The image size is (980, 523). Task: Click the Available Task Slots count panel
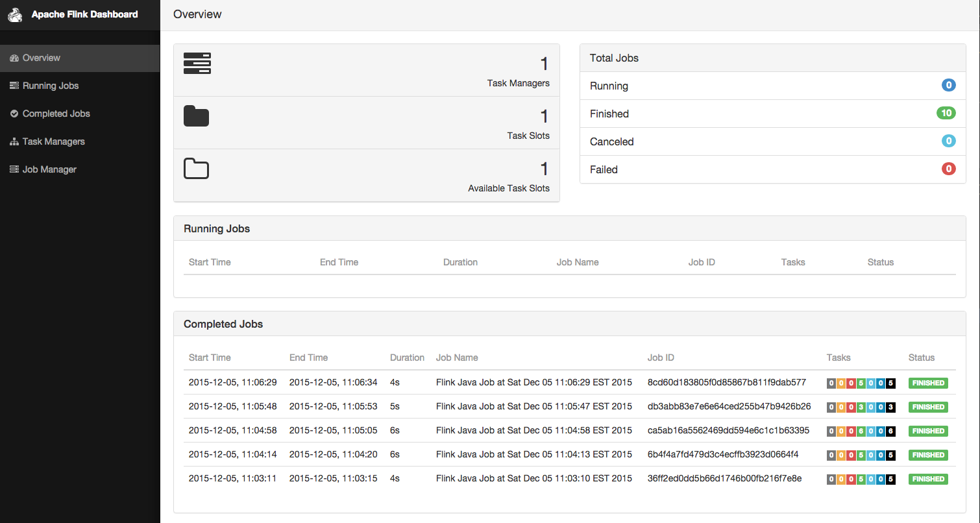pyautogui.click(x=367, y=175)
